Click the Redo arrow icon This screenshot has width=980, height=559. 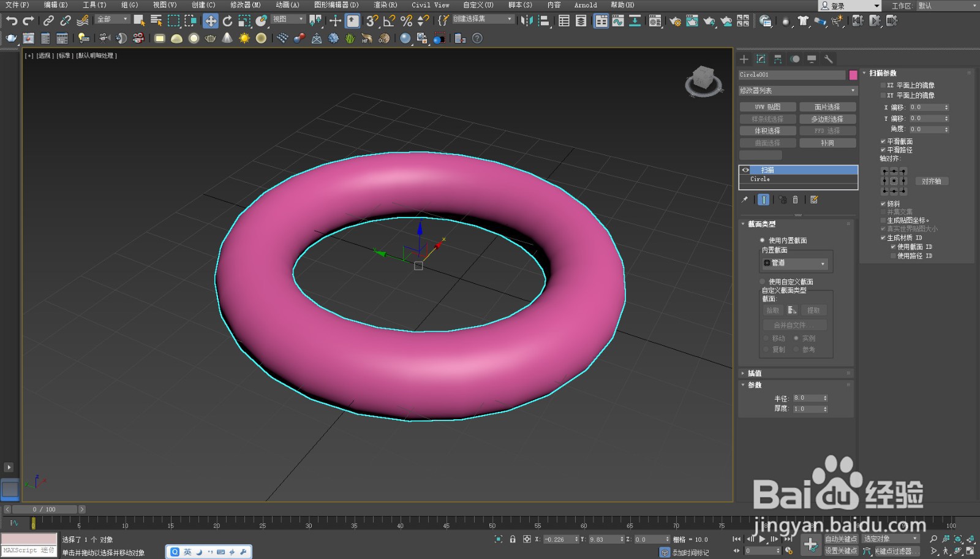pos(28,21)
